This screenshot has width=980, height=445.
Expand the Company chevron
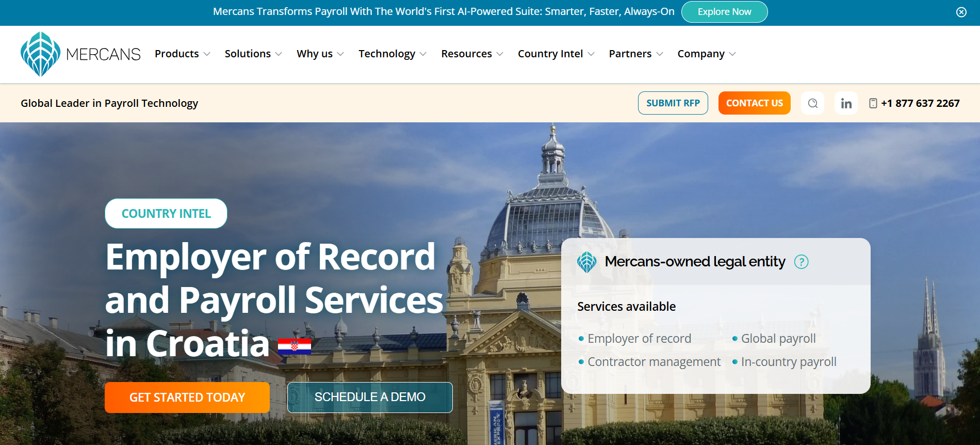point(732,54)
